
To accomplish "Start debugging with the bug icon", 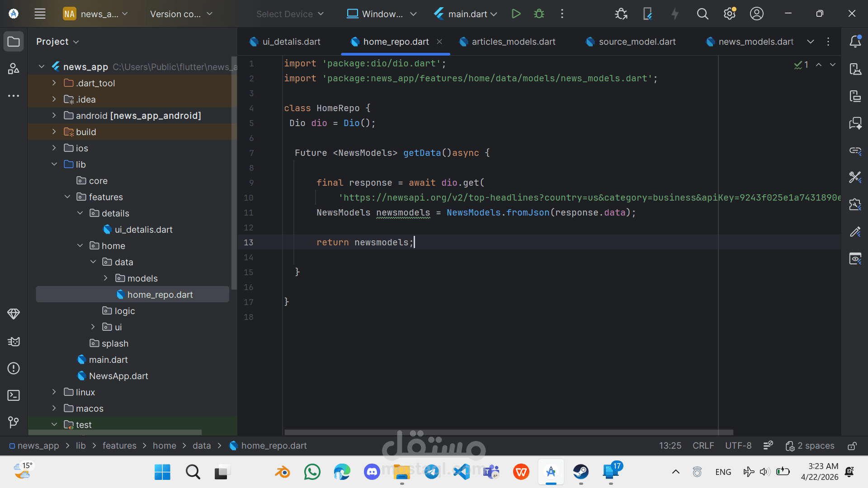I will click(x=539, y=14).
